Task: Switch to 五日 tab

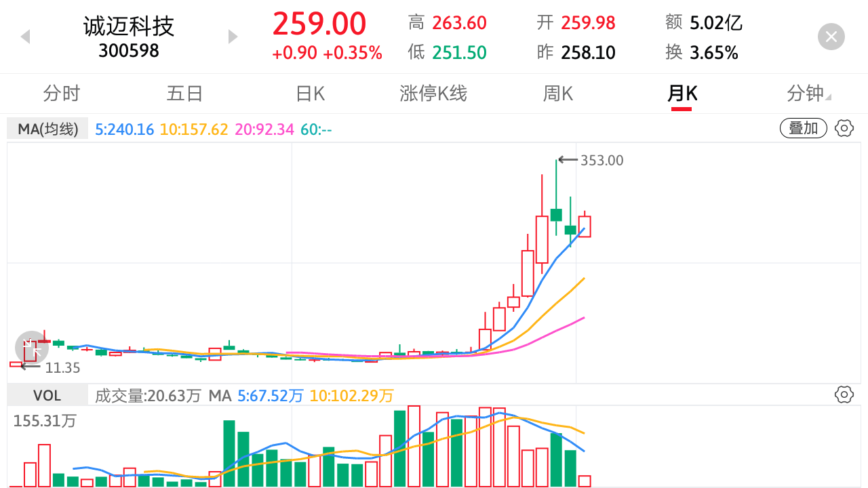Action: (184, 94)
